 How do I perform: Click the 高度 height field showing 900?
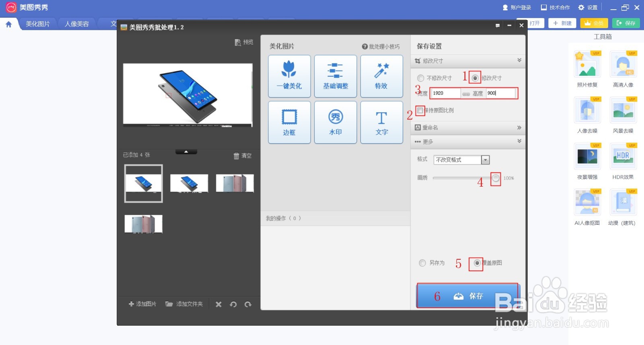[x=500, y=93]
